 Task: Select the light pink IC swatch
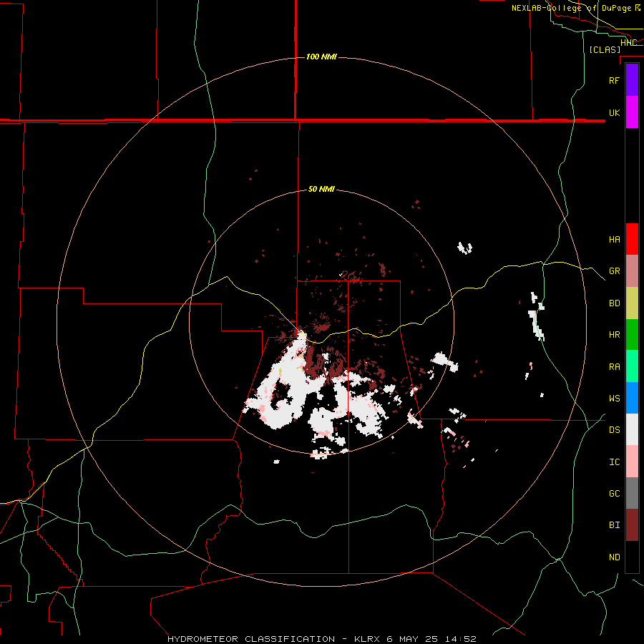pyautogui.click(x=632, y=462)
